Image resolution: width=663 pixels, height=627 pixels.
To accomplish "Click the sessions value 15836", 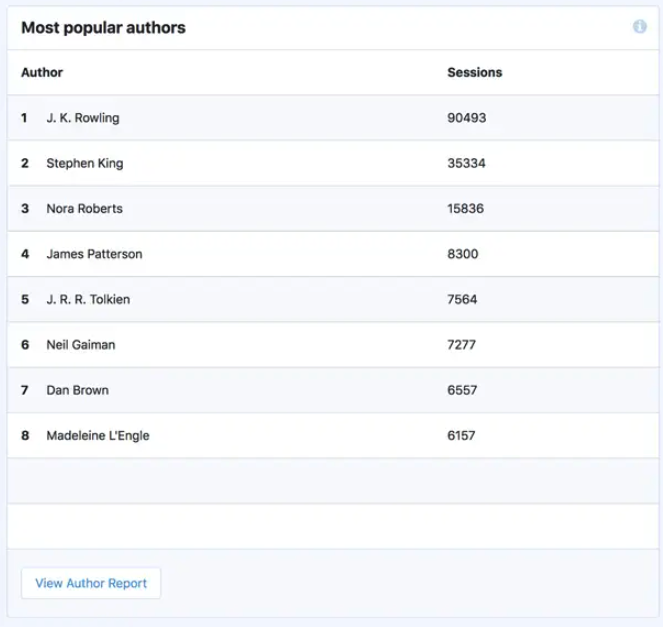I will (x=465, y=208).
